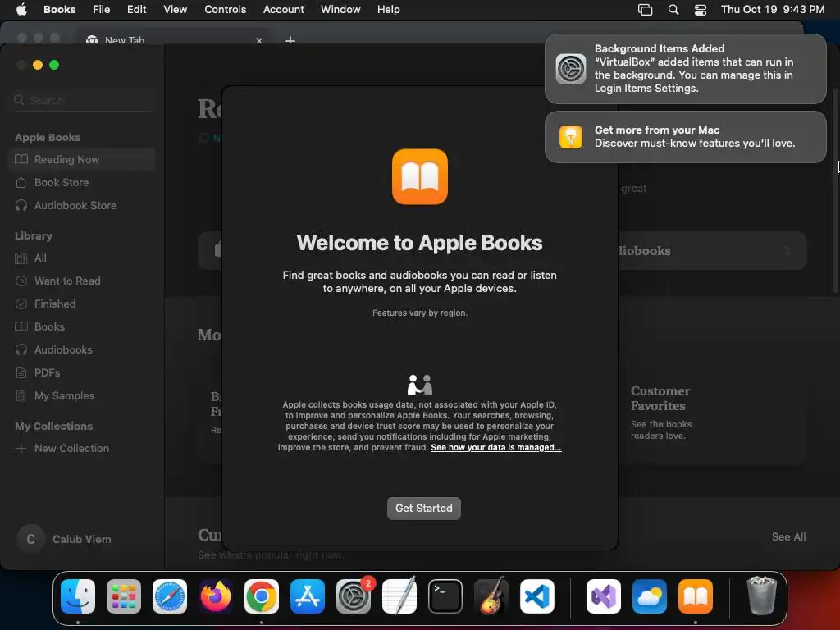Launch Firefox from the Dock
840x630 pixels.
tap(216, 596)
